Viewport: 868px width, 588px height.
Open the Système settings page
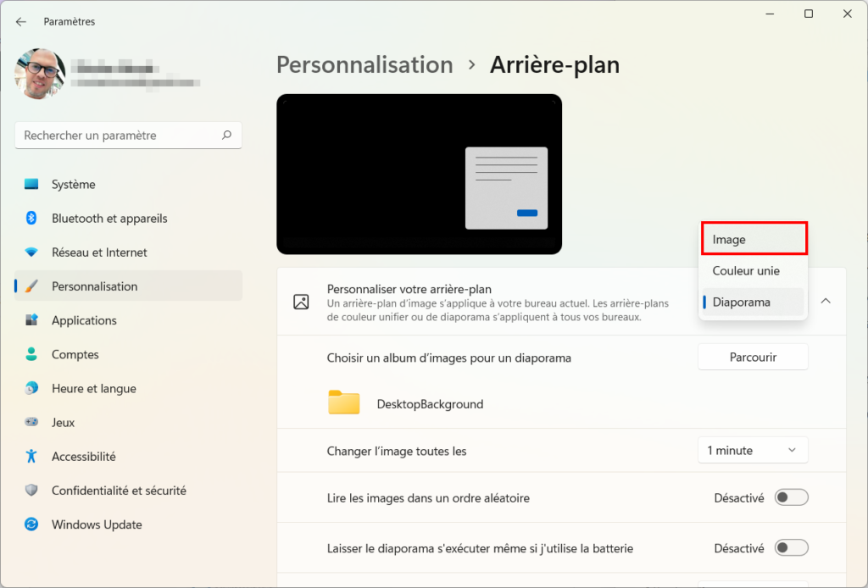(x=129, y=184)
